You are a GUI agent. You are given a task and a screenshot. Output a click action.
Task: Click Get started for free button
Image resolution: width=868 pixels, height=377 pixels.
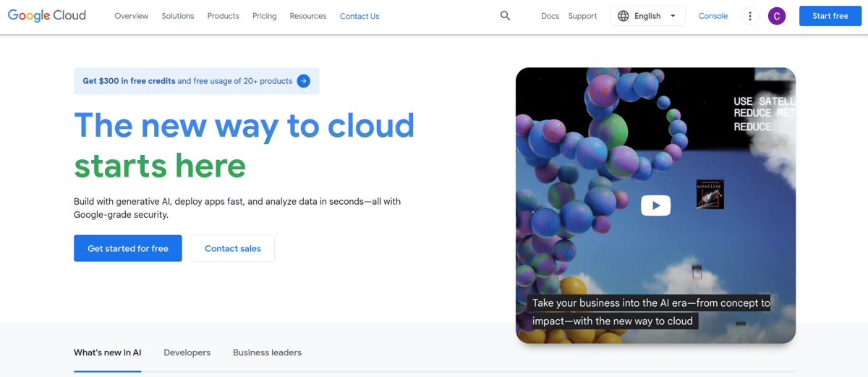[x=128, y=248]
